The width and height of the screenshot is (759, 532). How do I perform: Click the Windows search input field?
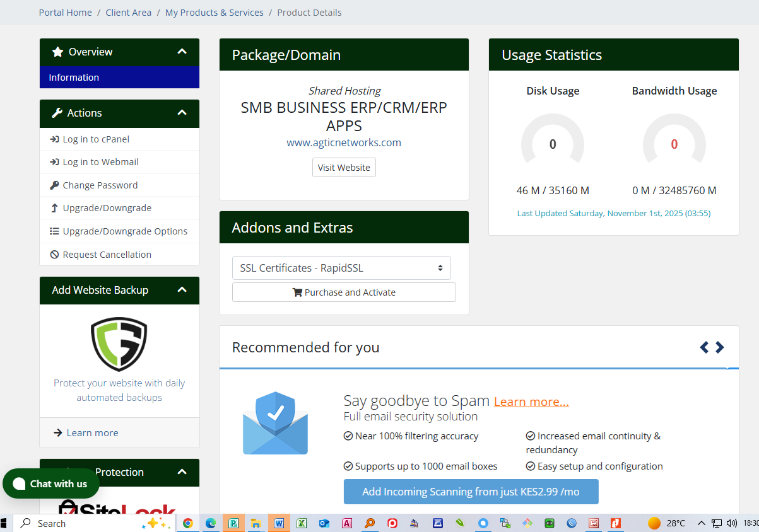[63, 523]
